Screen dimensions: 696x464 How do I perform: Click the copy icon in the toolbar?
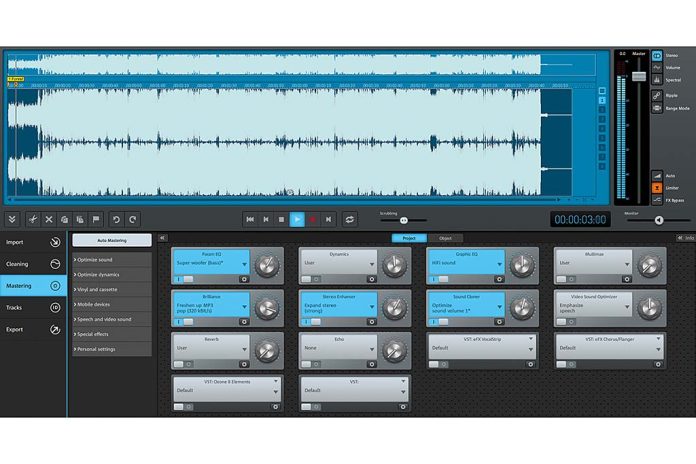[64, 219]
